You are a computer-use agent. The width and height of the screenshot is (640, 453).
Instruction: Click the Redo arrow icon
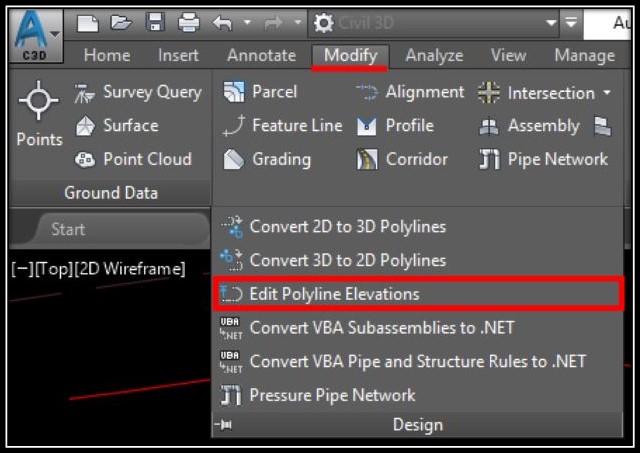pyautogui.click(x=274, y=23)
